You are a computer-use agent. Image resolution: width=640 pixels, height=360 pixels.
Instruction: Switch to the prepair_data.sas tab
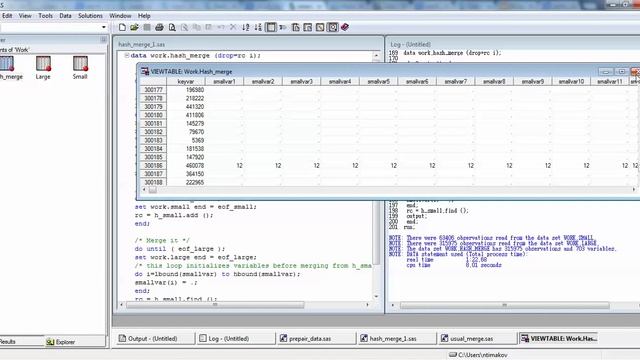point(316,338)
